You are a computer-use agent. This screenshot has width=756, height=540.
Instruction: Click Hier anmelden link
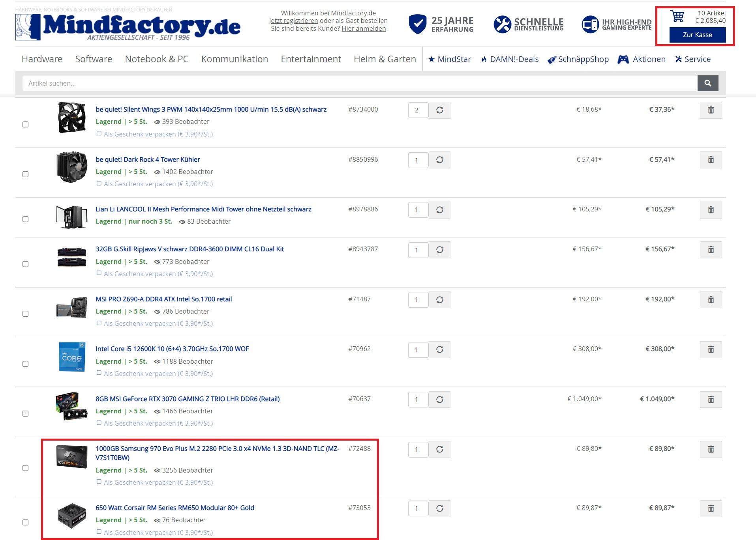coord(364,28)
